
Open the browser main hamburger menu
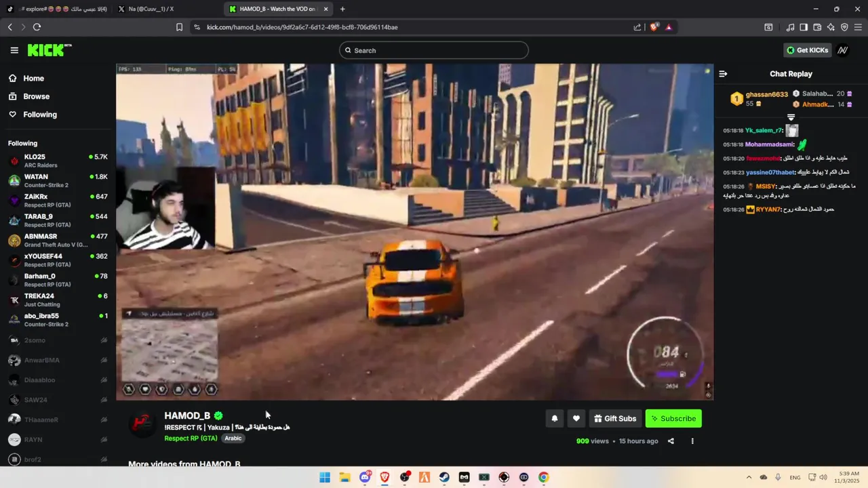pyautogui.click(x=858, y=27)
